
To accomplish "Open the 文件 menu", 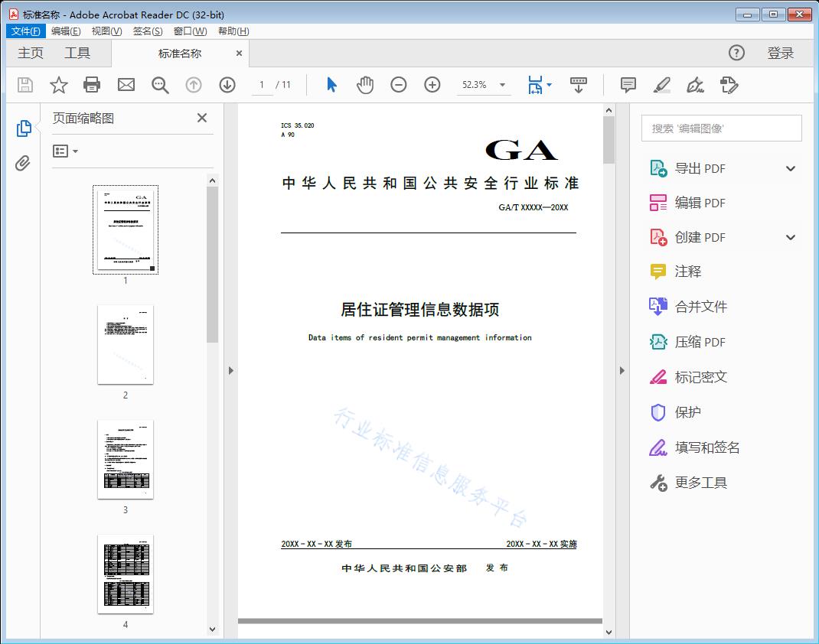I will click(25, 31).
